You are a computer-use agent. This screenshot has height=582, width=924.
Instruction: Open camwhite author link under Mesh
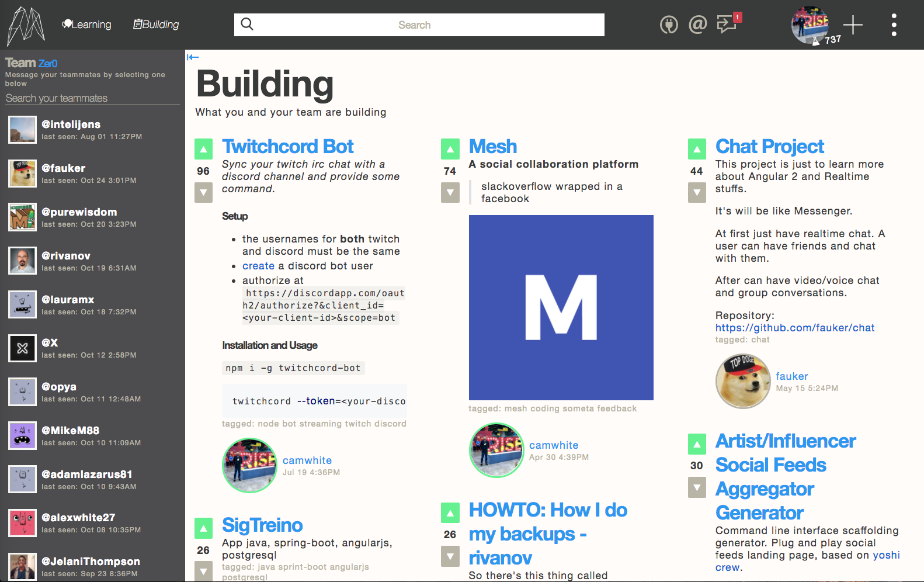[x=554, y=445]
